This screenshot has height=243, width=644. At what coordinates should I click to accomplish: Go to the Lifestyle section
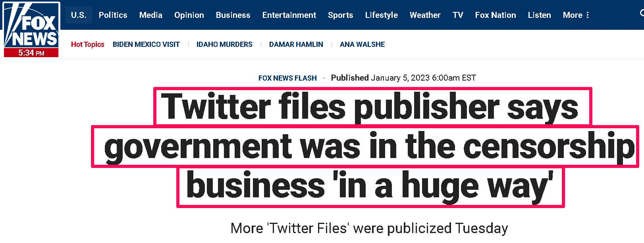click(382, 15)
